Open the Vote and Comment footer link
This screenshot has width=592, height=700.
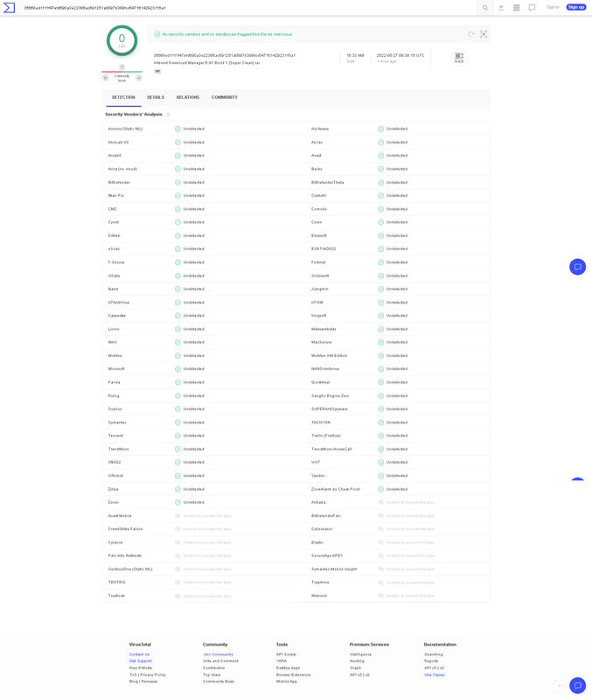(220, 661)
